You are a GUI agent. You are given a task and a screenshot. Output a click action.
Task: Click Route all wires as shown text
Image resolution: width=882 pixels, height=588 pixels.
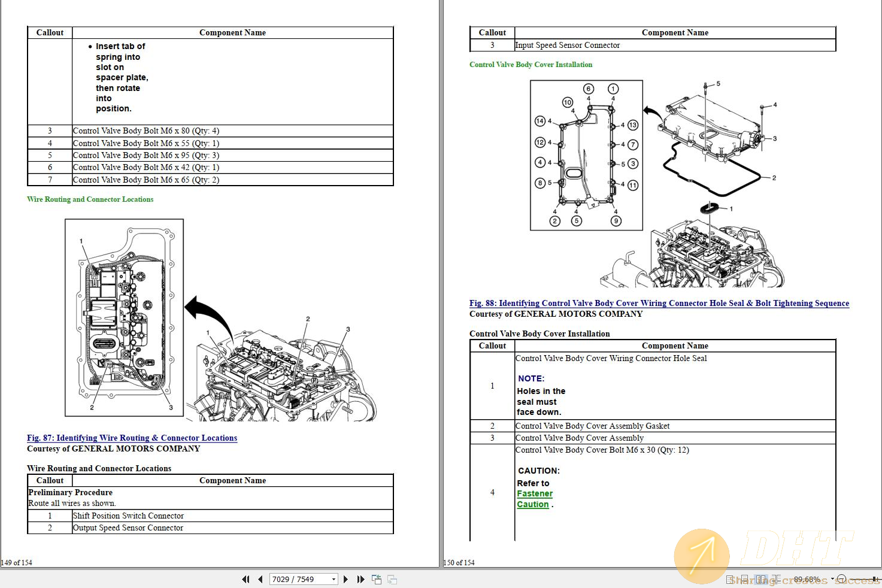coord(72,503)
